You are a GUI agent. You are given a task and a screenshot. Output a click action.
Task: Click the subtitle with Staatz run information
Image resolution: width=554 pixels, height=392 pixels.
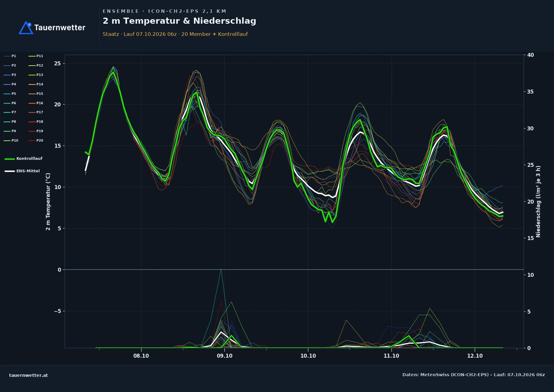175,34
